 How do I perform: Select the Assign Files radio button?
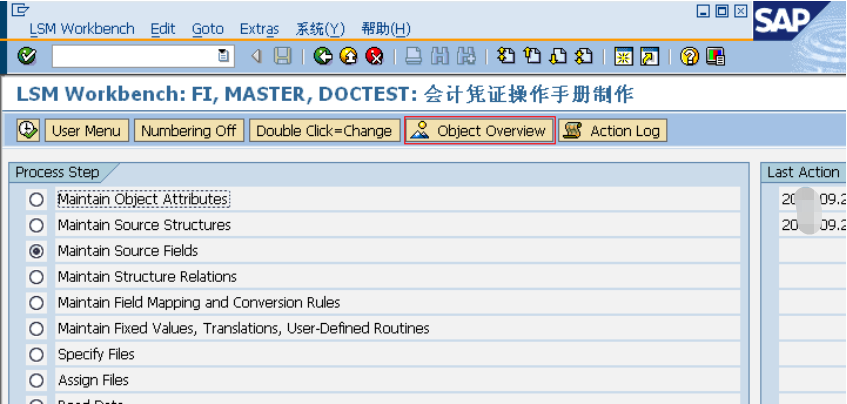tap(36, 381)
